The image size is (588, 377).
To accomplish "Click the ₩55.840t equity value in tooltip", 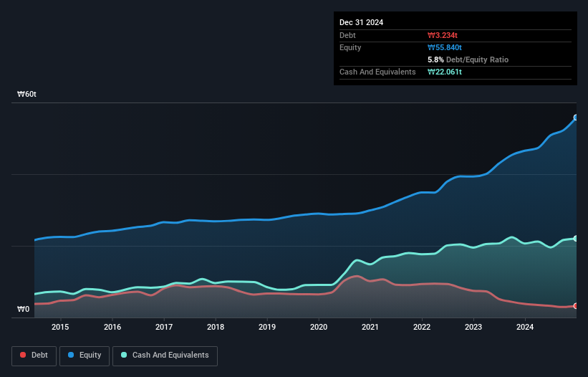I will point(445,47).
